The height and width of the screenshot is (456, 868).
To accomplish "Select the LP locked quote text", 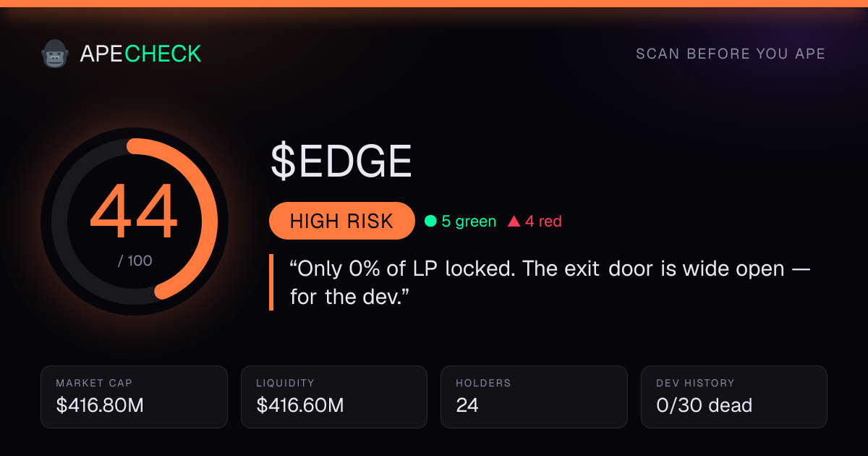I will (x=550, y=282).
